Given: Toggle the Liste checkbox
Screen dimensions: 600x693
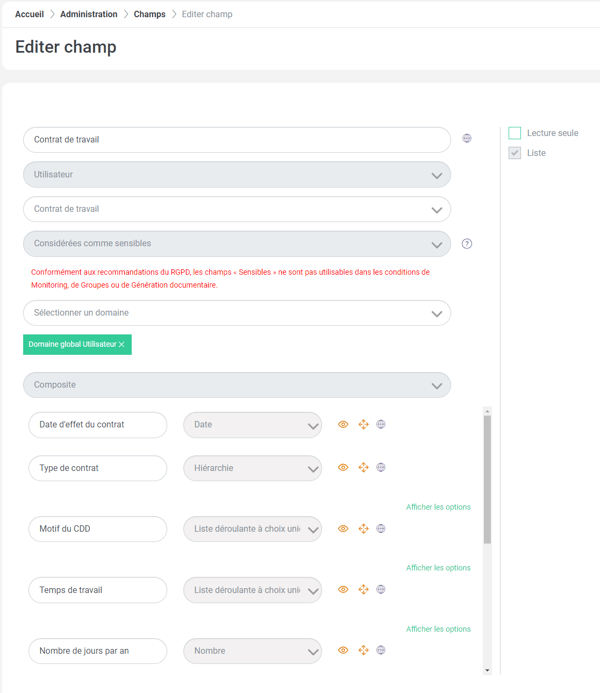Looking at the screenshot, I should (514, 153).
